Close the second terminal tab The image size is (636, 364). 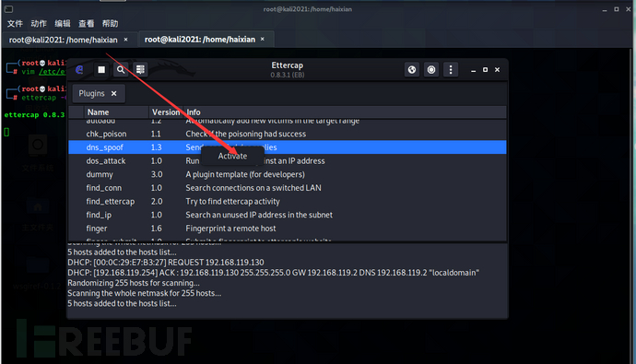click(263, 39)
